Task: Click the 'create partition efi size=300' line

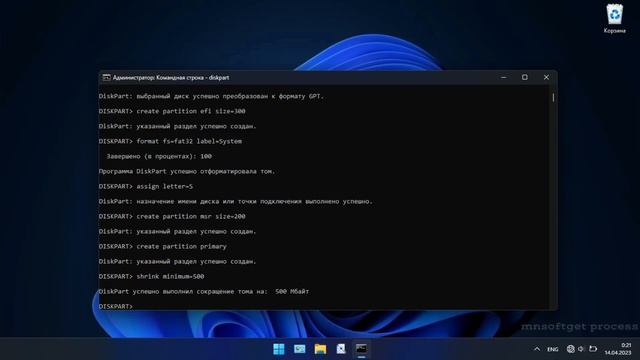Action: click(x=172, y=111)
